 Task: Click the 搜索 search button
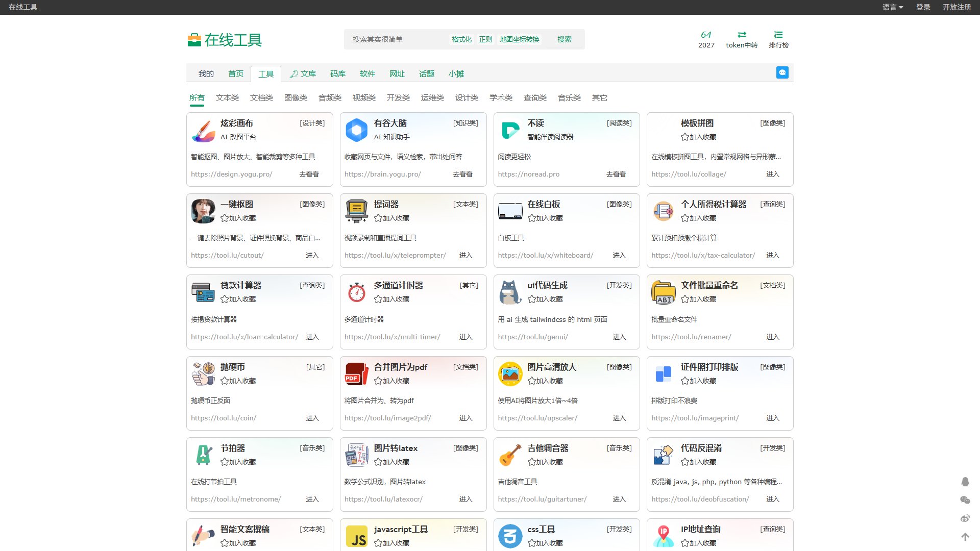565,39
